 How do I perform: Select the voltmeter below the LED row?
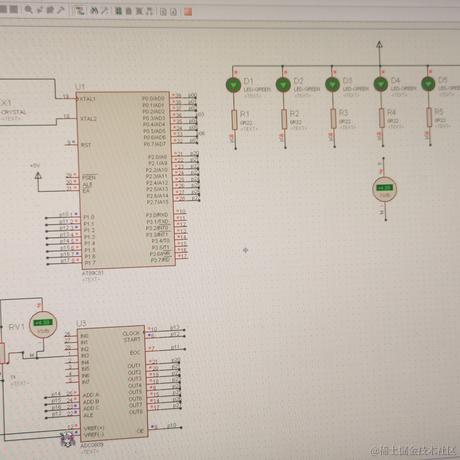pyautogui.click(x=384, y=189)
